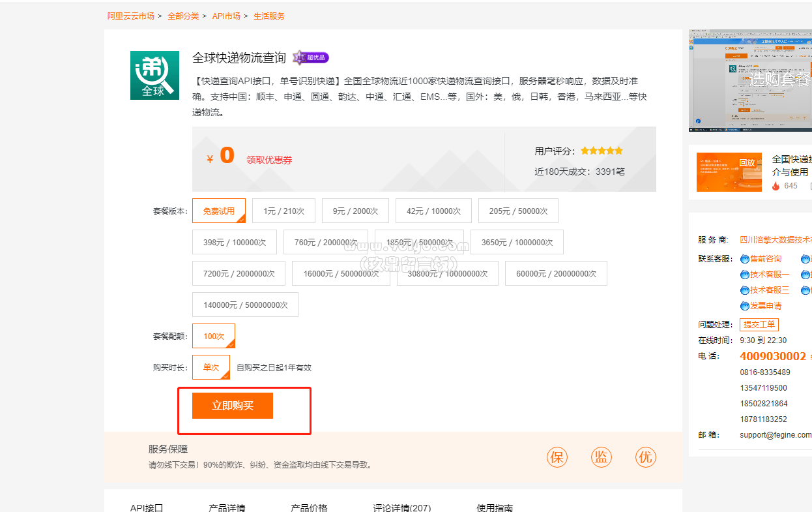
Task: Select the 398元 / 100000次 package
Action: (235, 242)
